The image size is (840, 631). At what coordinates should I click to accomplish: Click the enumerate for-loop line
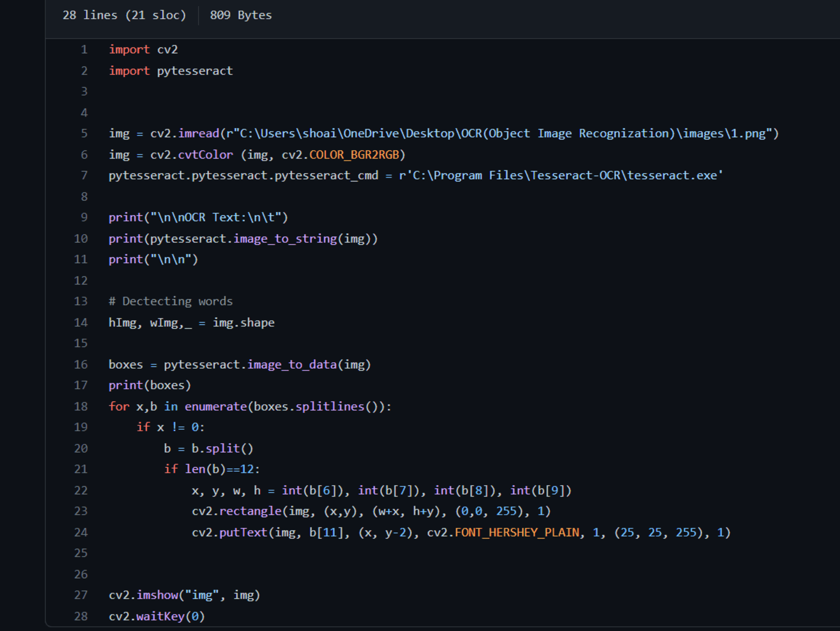point(250,407)
